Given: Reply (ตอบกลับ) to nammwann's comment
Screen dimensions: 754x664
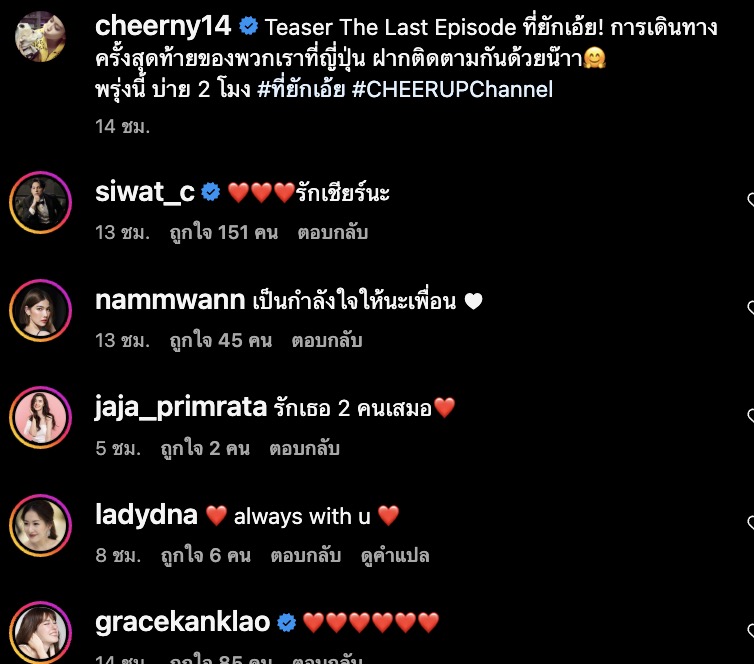Looking at the screenshot, I should point(327,341).
